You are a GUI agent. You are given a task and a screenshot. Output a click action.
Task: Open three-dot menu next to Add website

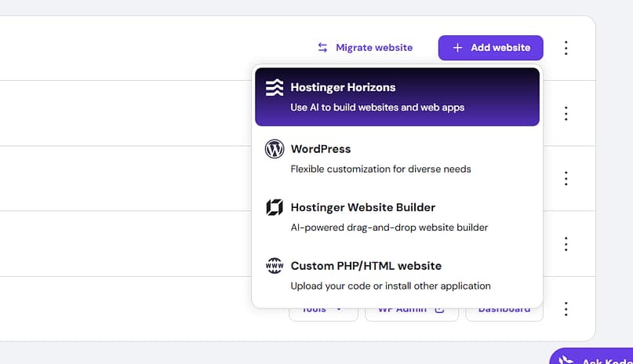[566, 48]
